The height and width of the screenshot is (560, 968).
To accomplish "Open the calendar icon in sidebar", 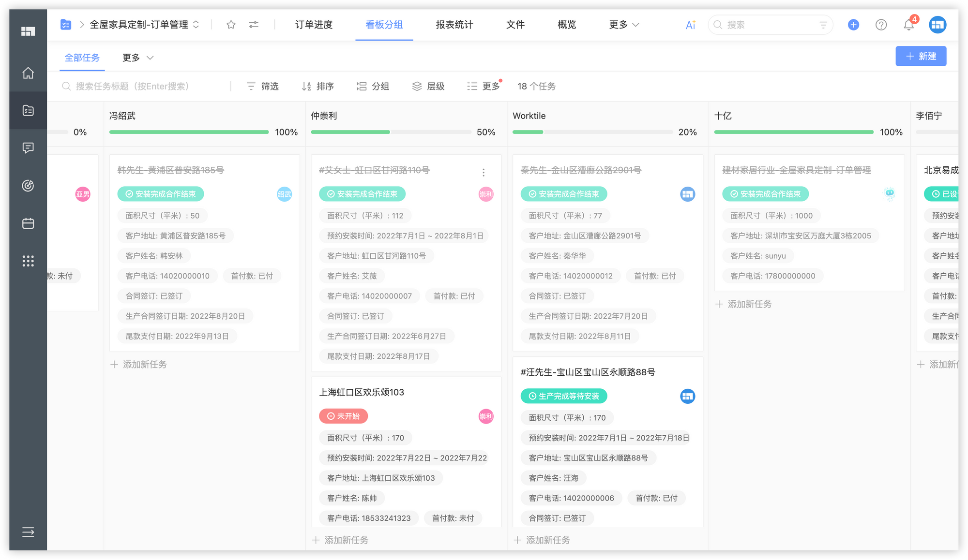I will click(x=28, y=223).
